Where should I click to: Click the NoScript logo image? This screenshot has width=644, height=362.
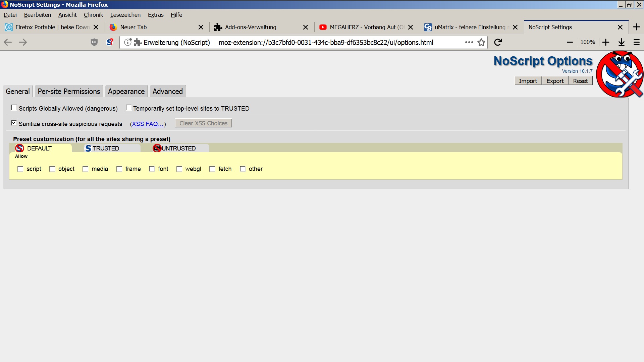[620, 74]
